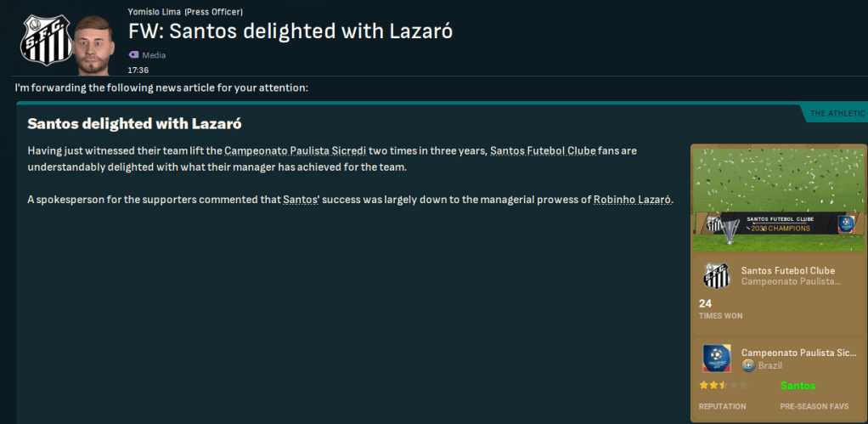
Task: Click The Athletic source tab label
Action: pyautogui.click(x=837, y=113)
